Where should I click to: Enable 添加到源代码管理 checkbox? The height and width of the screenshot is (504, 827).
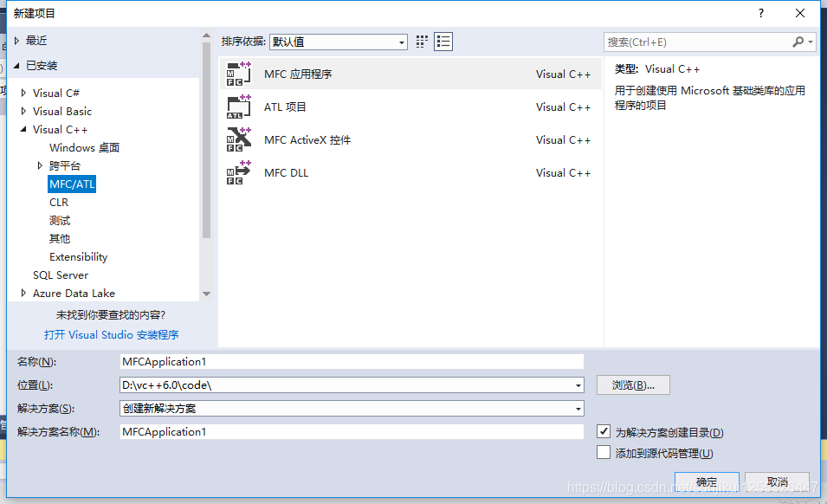pos(604,452)
